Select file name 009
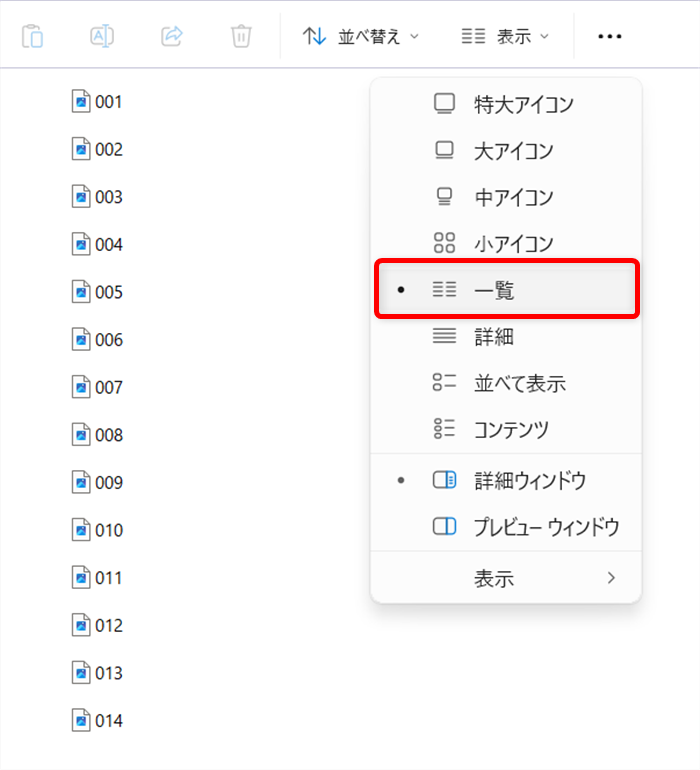 (x=109, y=483)
